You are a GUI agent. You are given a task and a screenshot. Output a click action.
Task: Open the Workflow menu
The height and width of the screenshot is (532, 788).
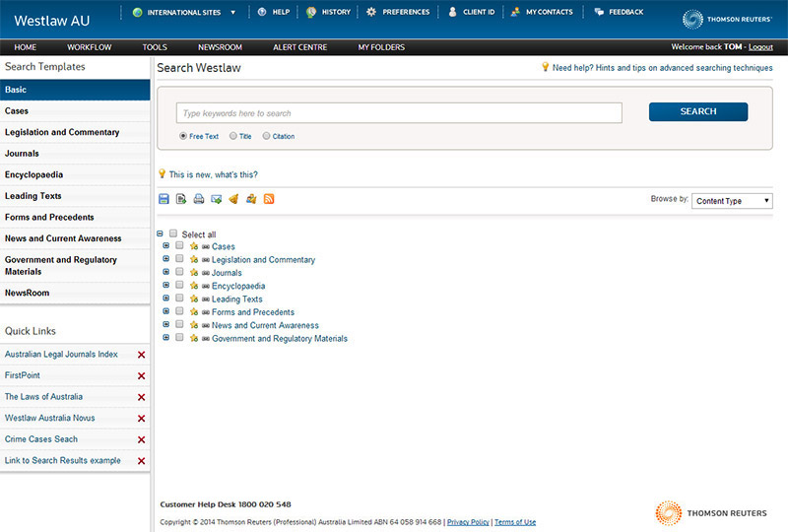click(x=90, y=47)
